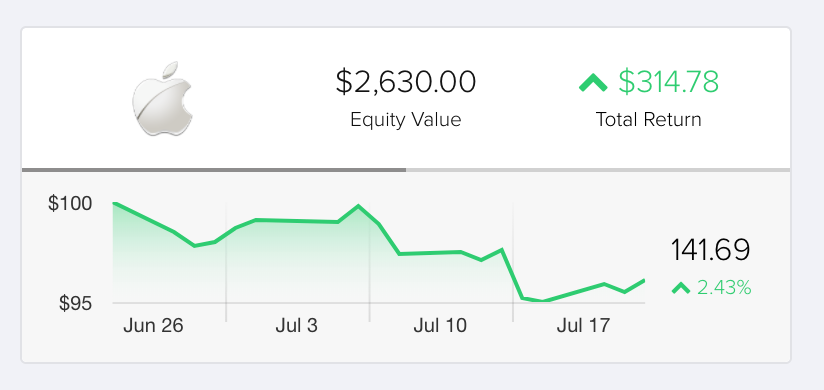Click the Equity Value label
Viewport: 824px width, 390px height.
[406, 120]
